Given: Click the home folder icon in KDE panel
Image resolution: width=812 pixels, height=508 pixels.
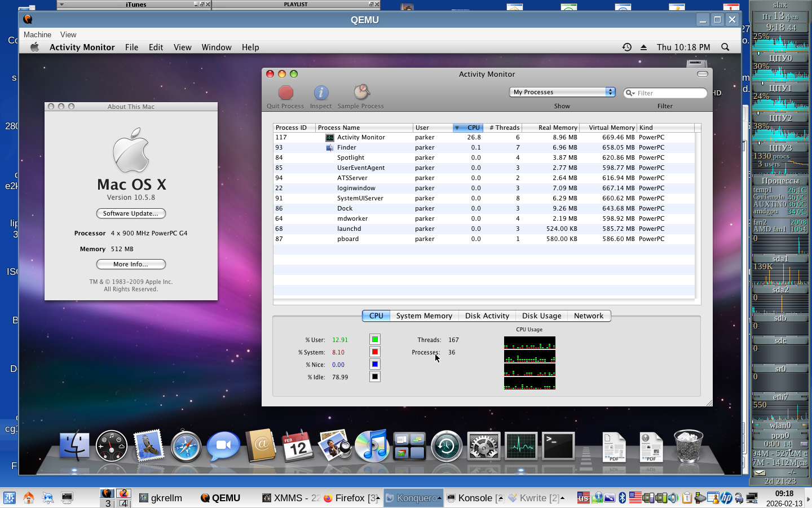Looking at the screenshot, I should point(28,498).
